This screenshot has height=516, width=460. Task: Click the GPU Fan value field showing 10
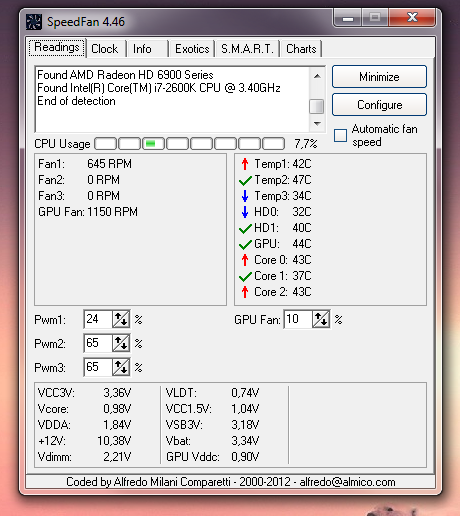click(x=298, y=319)
